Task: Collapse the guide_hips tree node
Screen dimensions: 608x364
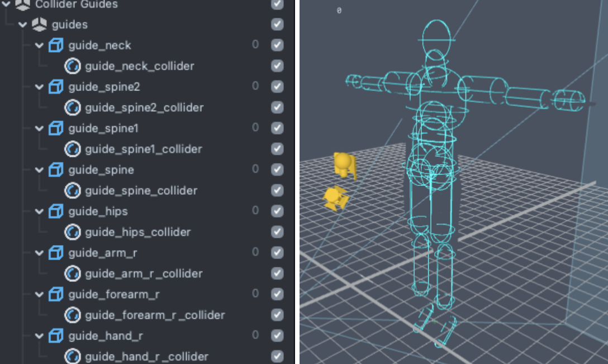Action: pyautogui.click(x=39, y=212)
